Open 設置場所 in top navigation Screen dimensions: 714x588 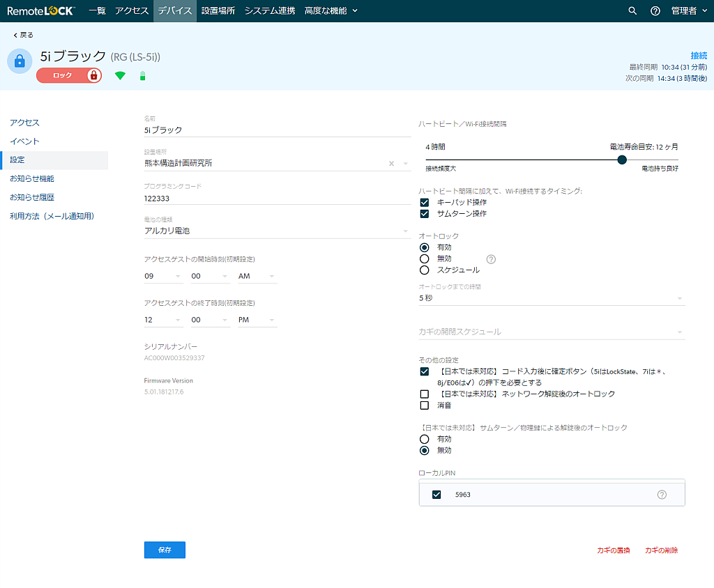(x=218, y=11)
